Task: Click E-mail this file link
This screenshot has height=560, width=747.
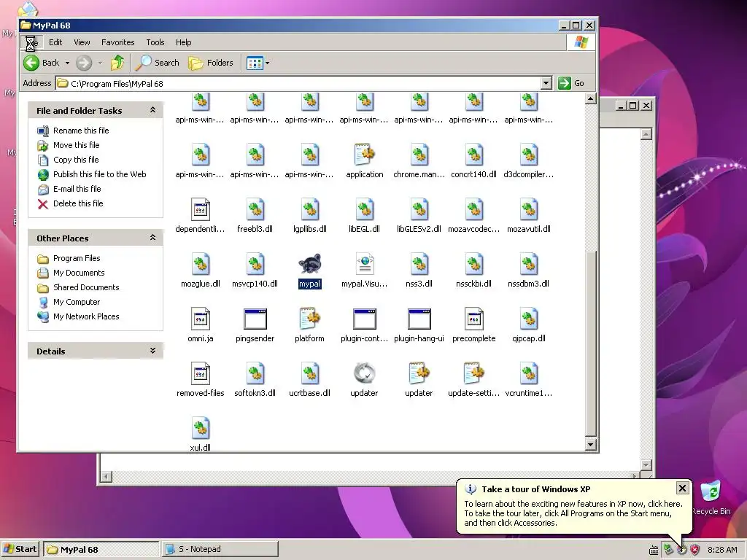Action: [x=77, y=189]
